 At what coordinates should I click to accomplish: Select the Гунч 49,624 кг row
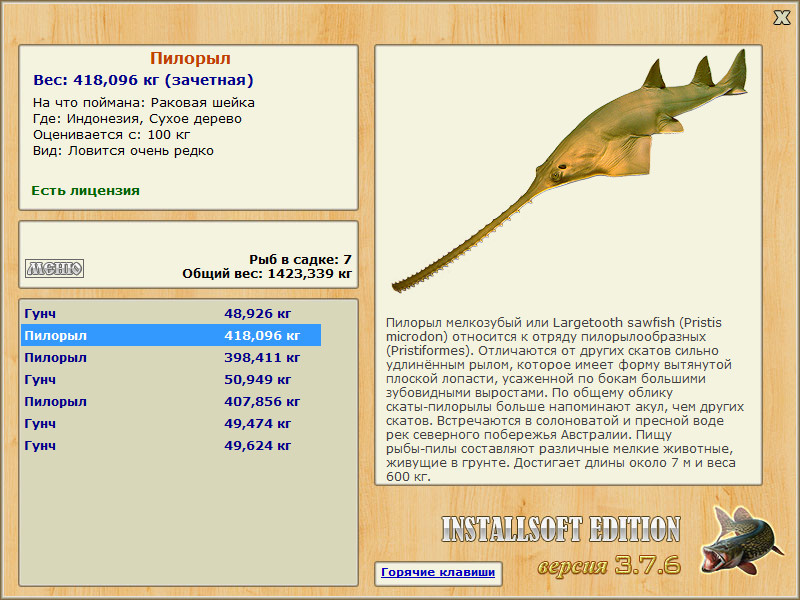click(171, 445)
